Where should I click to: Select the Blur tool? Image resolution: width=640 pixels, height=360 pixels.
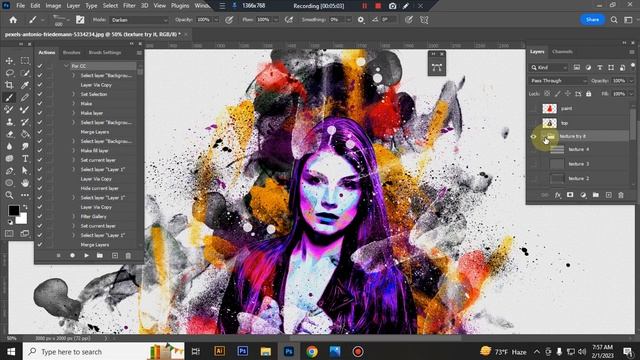(9, 146)
